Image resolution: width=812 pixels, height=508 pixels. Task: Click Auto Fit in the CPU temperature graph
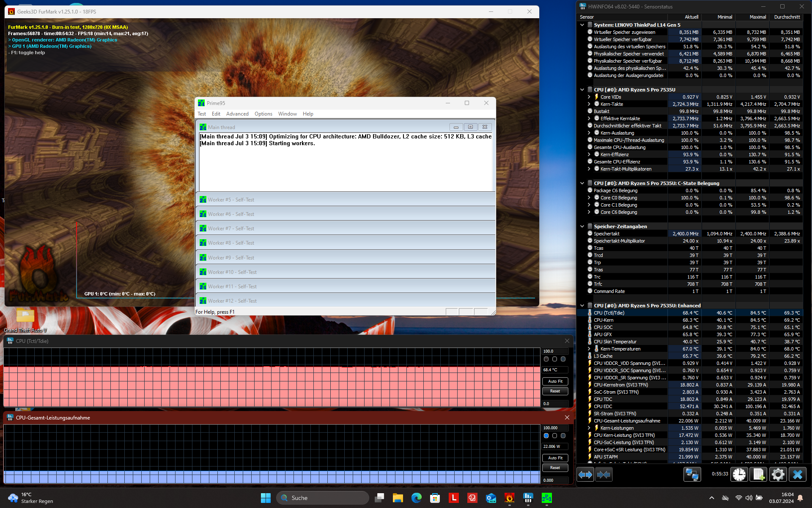(555, 381)
